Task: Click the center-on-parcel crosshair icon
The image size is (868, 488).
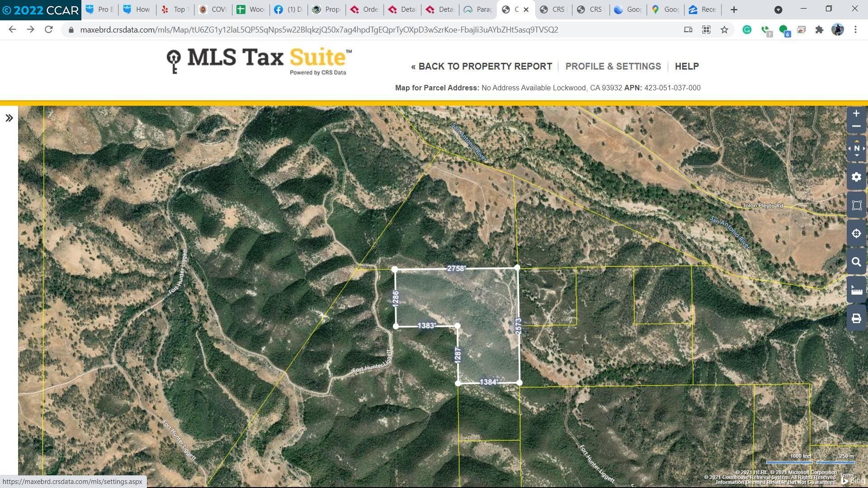Action: [x=856, y=233]
